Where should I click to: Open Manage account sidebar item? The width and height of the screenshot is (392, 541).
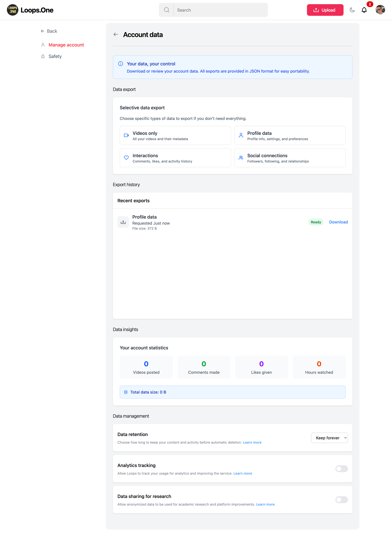coord(66,45)
